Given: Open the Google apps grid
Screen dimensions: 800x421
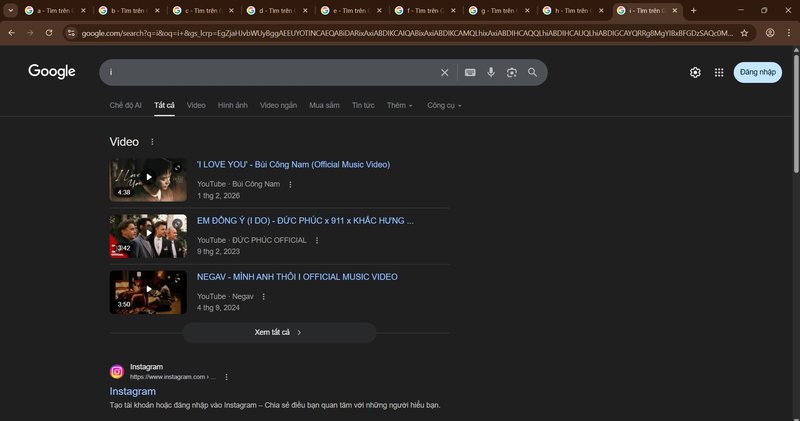Looking at the screenshot, I should [x=719, y=72].
